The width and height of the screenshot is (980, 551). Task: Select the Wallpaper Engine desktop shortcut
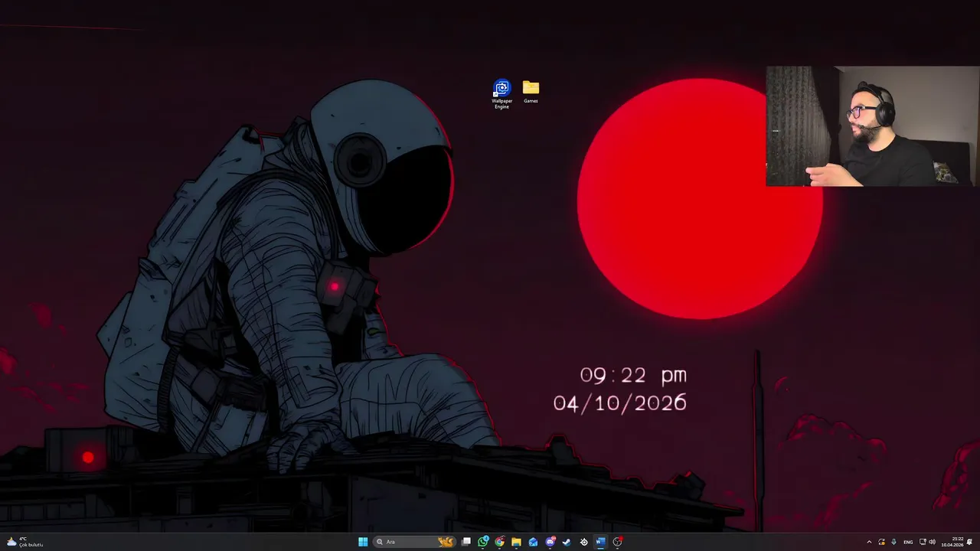coord(501,94)
